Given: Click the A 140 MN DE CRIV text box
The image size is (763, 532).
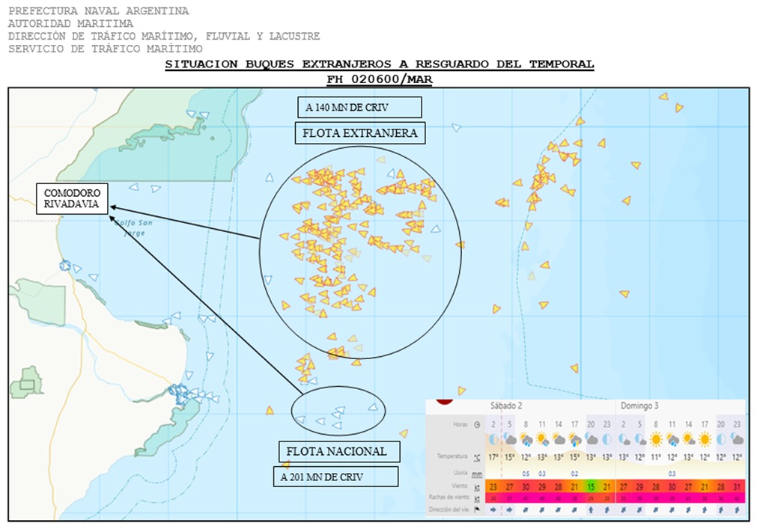Looking at the screenshot, I should 359,107.
